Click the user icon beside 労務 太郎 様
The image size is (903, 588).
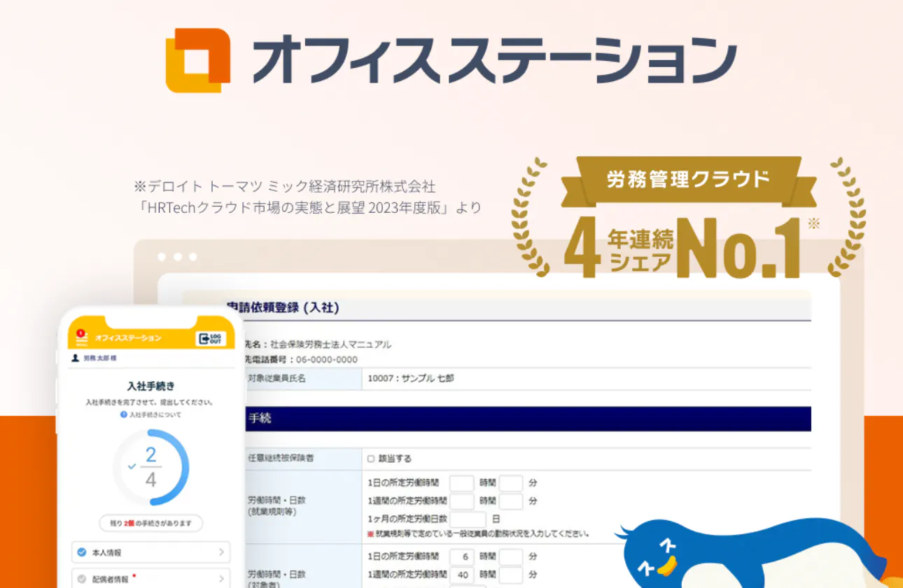[76, 358]
